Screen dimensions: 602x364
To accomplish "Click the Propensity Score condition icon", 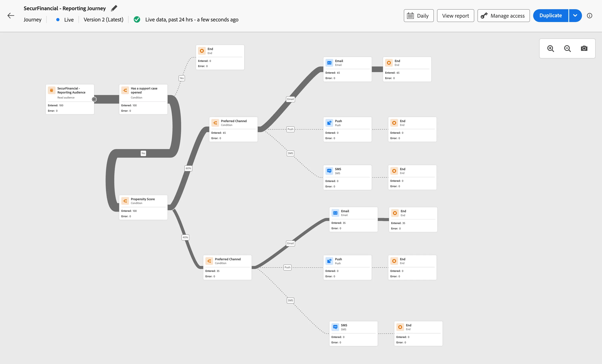I will (125, 201).
